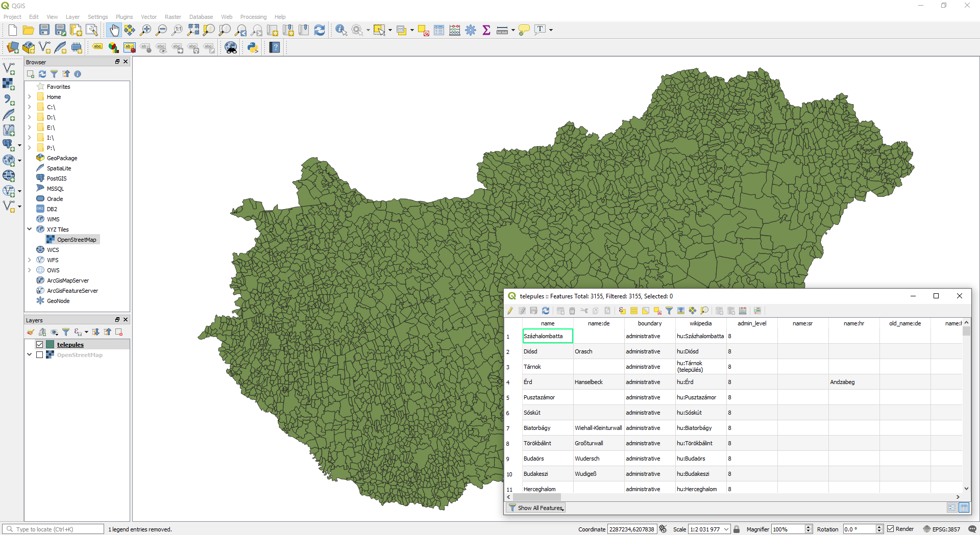Open layer labeling options (abc icon)
This screenshot has width=980, height=535.
(97, 47)
